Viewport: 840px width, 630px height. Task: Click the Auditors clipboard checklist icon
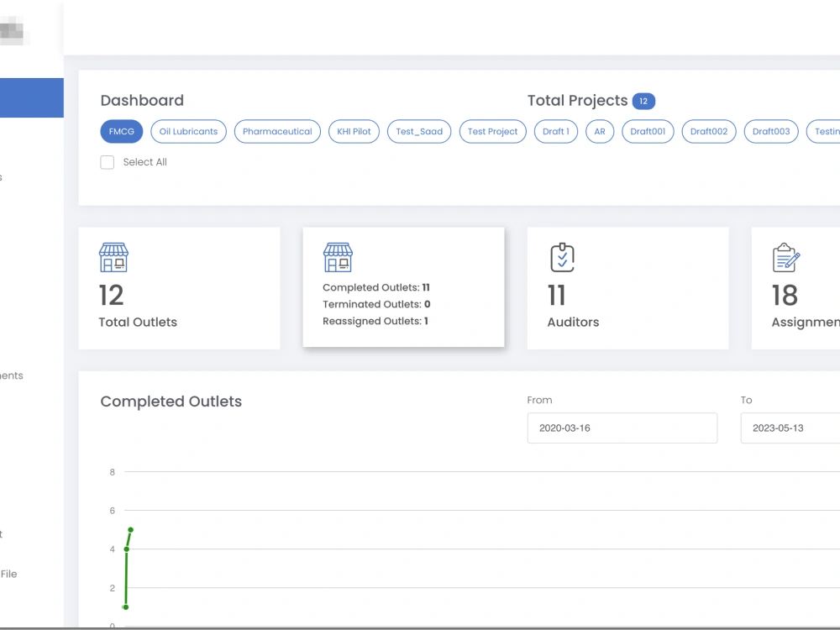pos(562,257)
